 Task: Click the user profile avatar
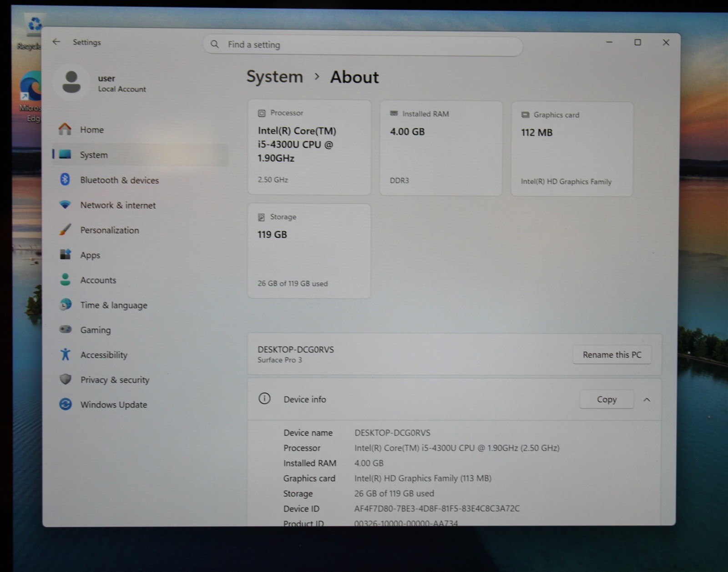point(71,82)
